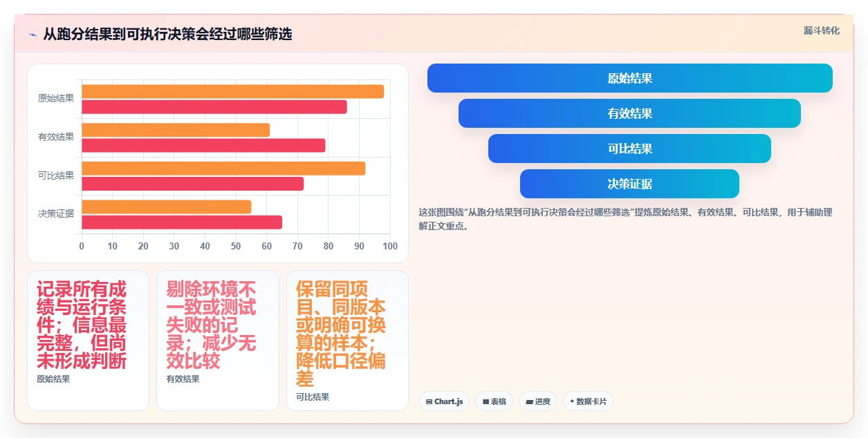Click the red bar for 有效结果

(x=203, y=145)
